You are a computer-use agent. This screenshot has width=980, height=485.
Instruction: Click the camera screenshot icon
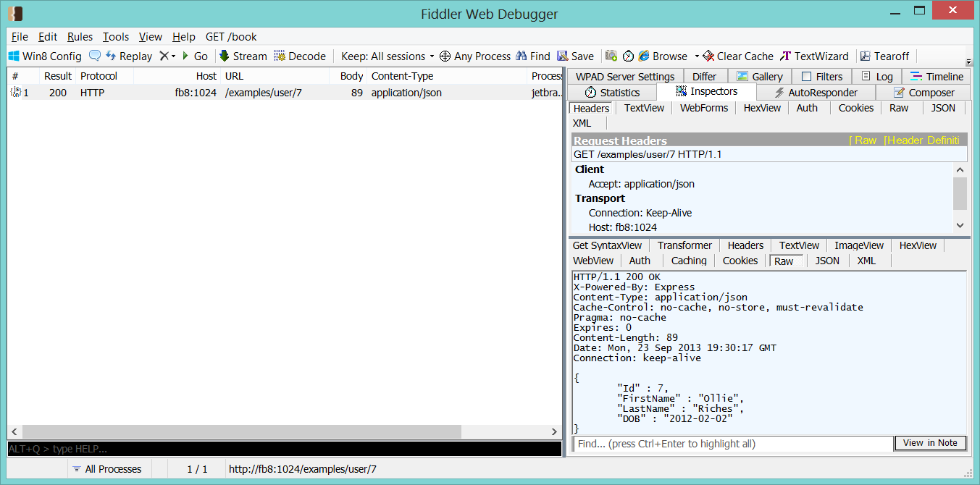pos(611,56)
